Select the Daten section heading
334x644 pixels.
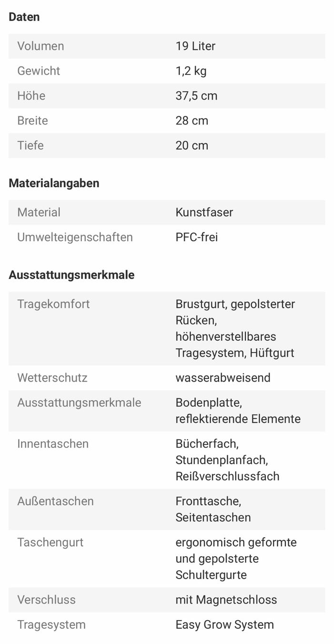[x=24, y=17]
